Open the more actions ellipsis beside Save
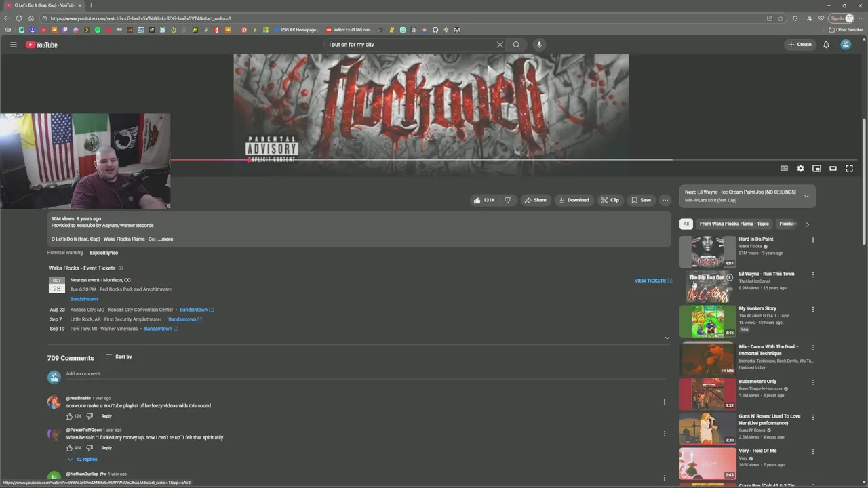Screen dimensions: 868x488 [665, 200]
